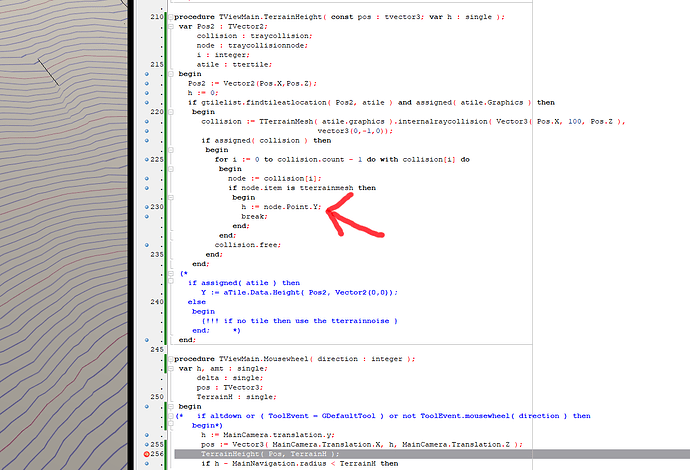
Task: Set breakpoint on 'if assigned( collision )' line
Action: pyautogui.click(x=147, y=141)
